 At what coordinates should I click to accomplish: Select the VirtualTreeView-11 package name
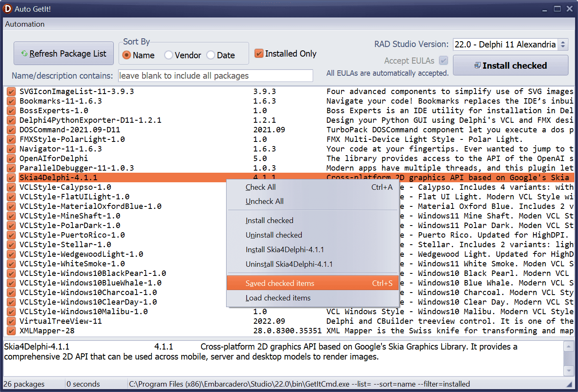(61, 321)
